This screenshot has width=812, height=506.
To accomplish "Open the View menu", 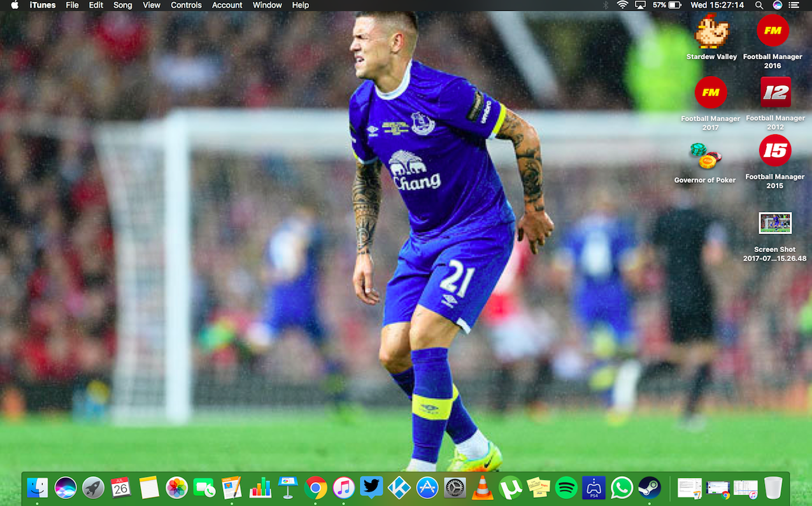I will [152, 5].
